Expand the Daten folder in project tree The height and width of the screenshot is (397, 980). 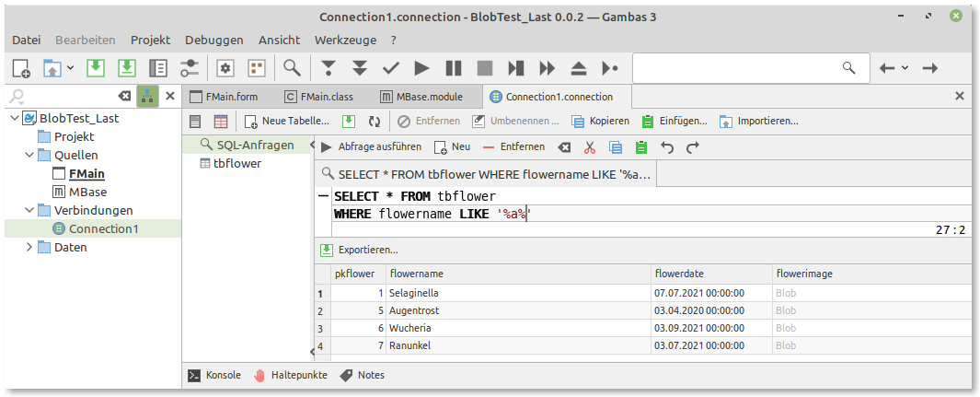[29, 247]
